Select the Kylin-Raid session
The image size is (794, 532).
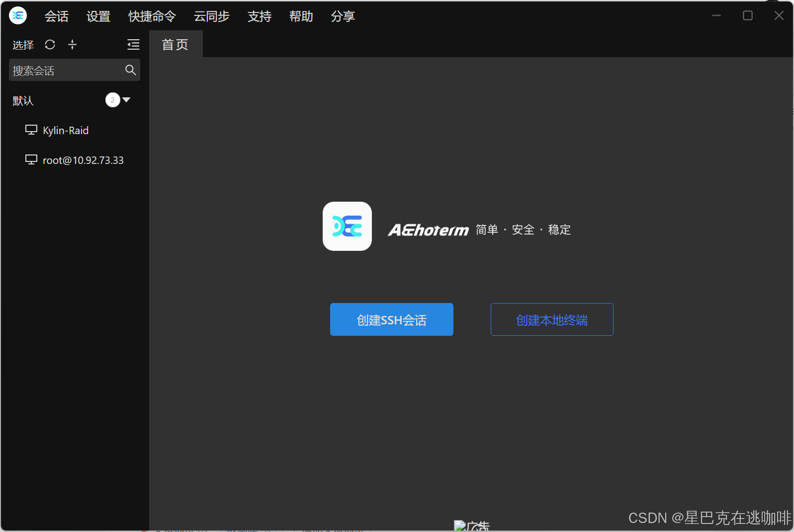pyautogui.click(x=75, y=130)
